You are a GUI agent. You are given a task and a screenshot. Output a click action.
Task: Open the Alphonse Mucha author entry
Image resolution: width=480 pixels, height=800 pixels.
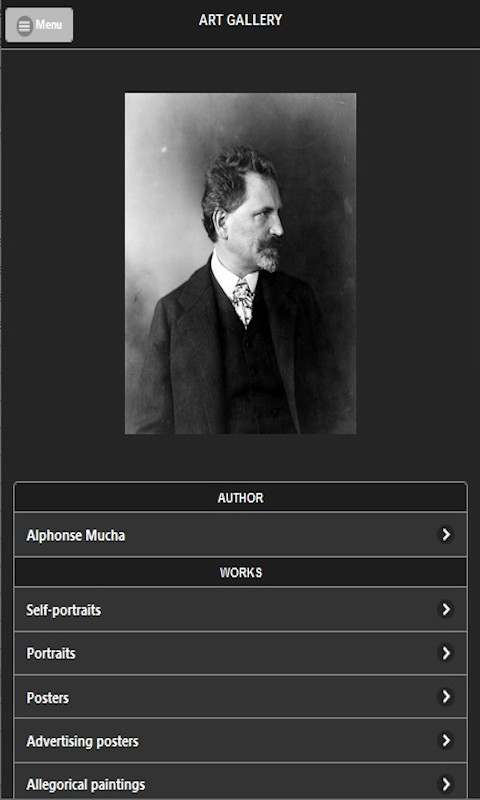coord(240,535)
